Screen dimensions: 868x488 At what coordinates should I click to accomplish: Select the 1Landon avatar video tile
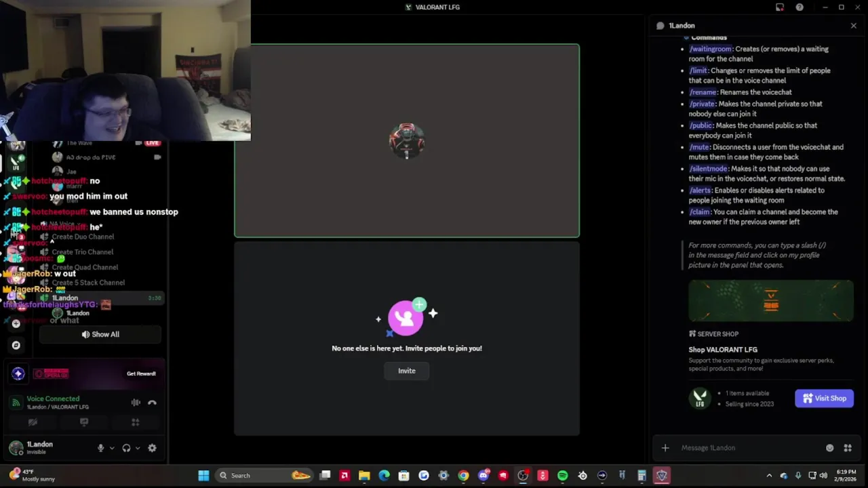pos(407,141)
